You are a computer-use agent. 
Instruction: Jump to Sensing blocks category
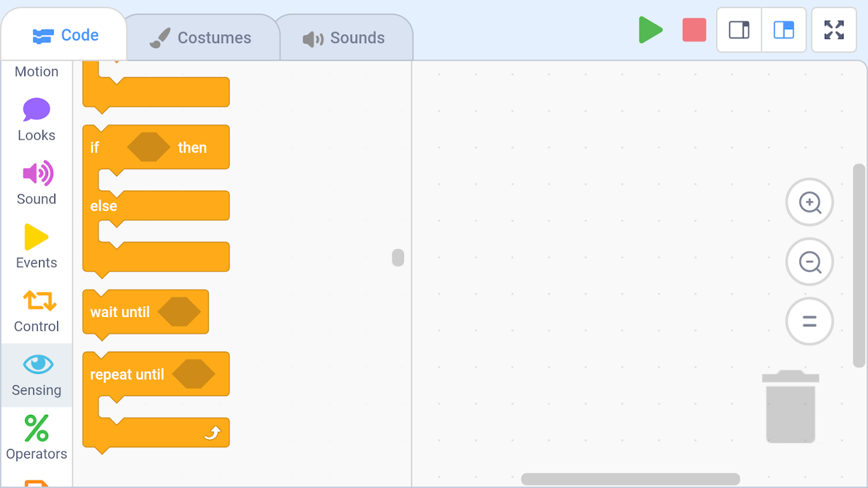click(x=37, y=375)
